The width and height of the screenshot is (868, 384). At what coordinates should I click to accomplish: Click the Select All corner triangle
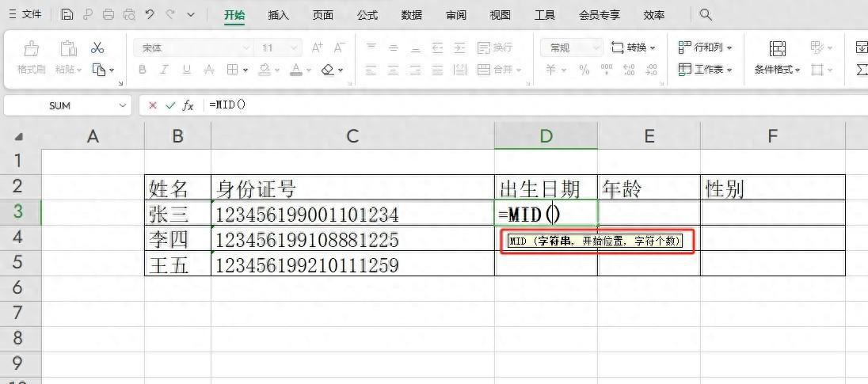pyautogui.click(x=19, y=137)
